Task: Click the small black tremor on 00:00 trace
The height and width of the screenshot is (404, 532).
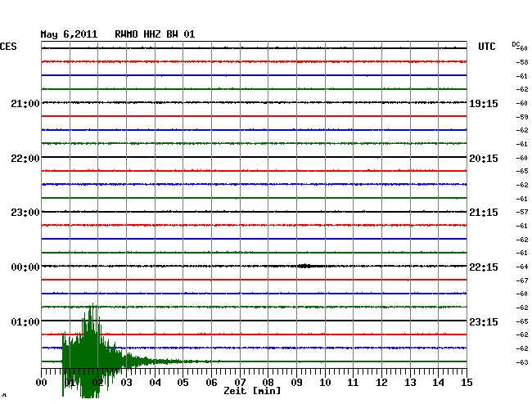Action: (304, 266)
